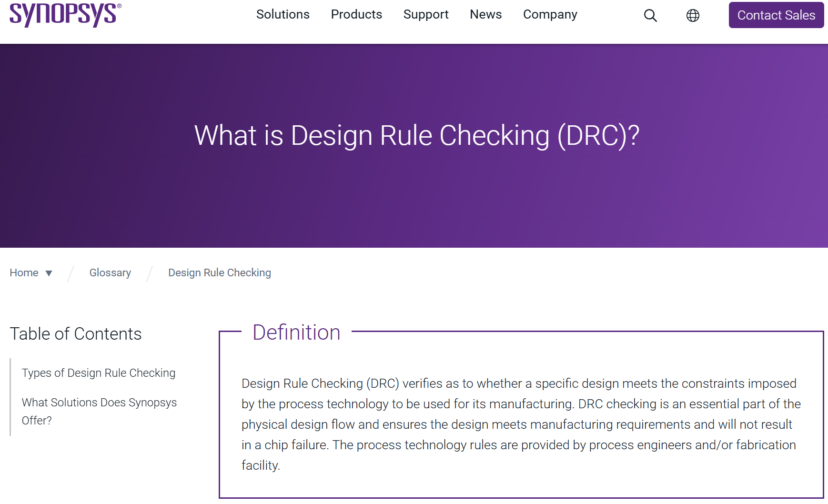Jump to Types of Design Rule Checking
Image resolution: width=828 pixels, height=504 pixels.
(99, 373)
